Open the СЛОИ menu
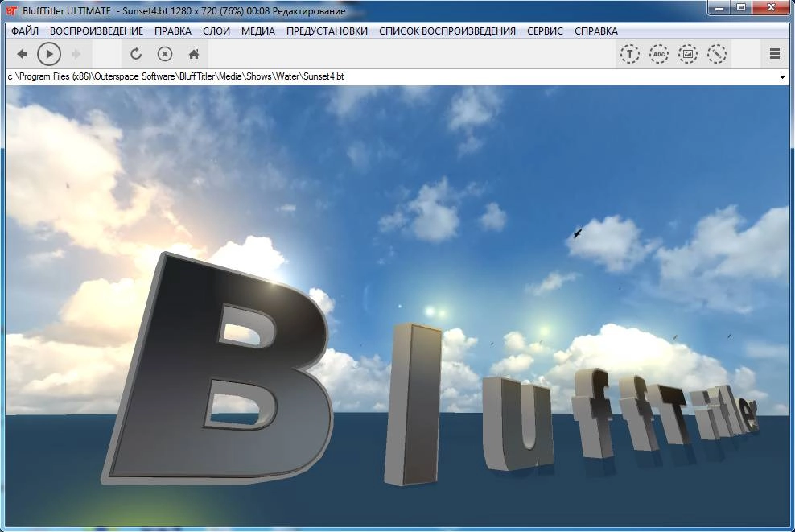Viewport: 795px width, 532px height. click(x=216, y=31)
